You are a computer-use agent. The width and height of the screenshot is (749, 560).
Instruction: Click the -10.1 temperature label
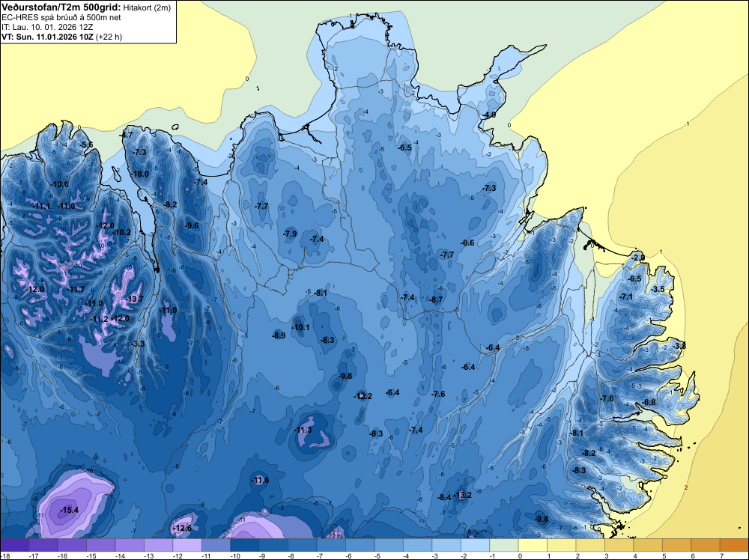pos(300,327)
